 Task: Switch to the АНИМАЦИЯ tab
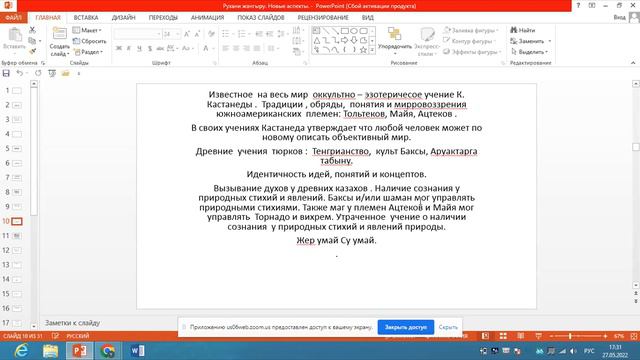tap(207, 18)
